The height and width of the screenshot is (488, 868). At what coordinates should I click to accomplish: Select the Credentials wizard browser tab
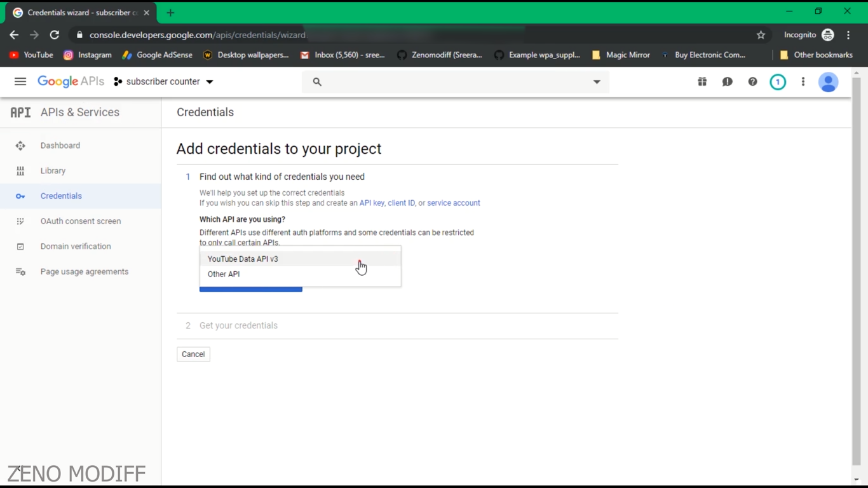click(x=81, y=13)
